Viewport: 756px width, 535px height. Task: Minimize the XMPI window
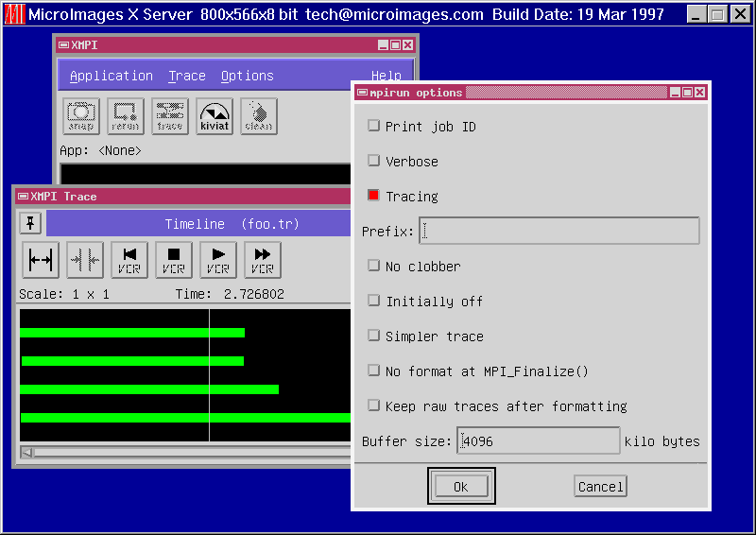pyautogui.click(x=383, y=44)
